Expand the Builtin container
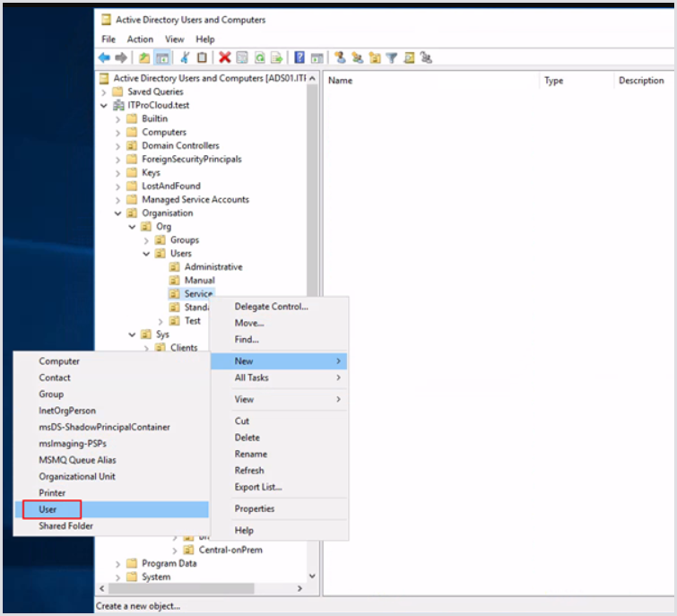The width and height of the screenshot is (677, 616). pyautogui.click(x=118, y=118)
